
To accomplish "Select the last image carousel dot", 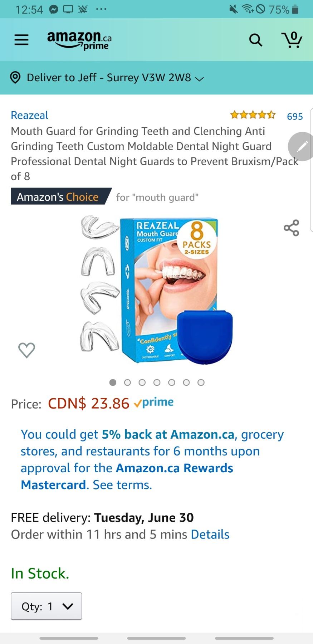I will [x=201, y=382].
